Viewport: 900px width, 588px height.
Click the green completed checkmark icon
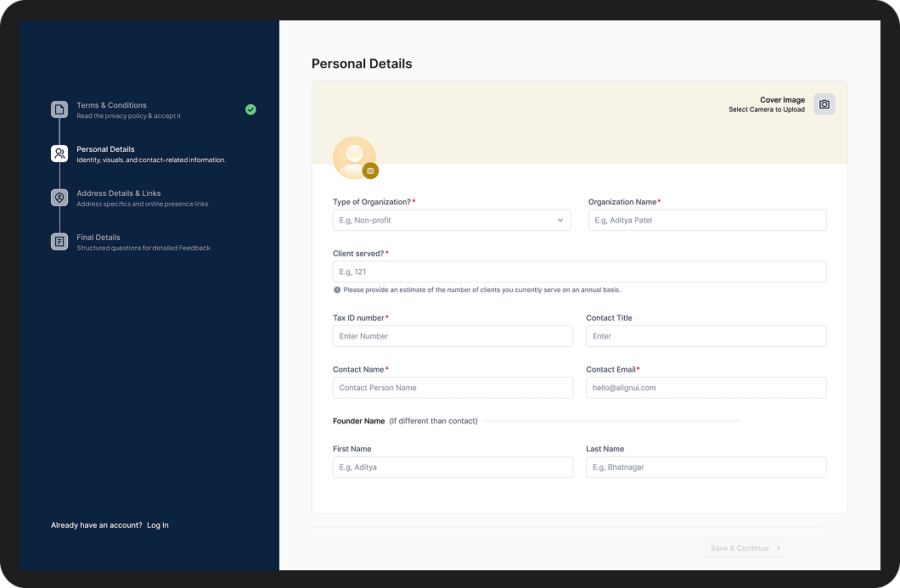click(x=250, y=109)
